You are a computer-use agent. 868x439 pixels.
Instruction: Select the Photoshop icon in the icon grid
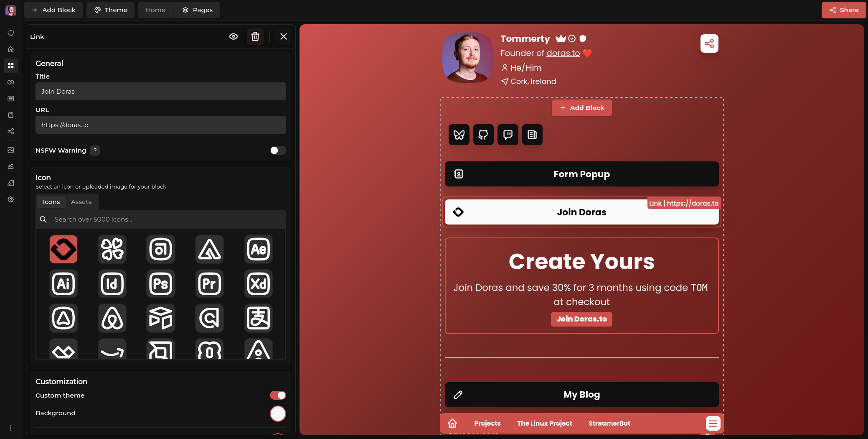tap(161, 284)
